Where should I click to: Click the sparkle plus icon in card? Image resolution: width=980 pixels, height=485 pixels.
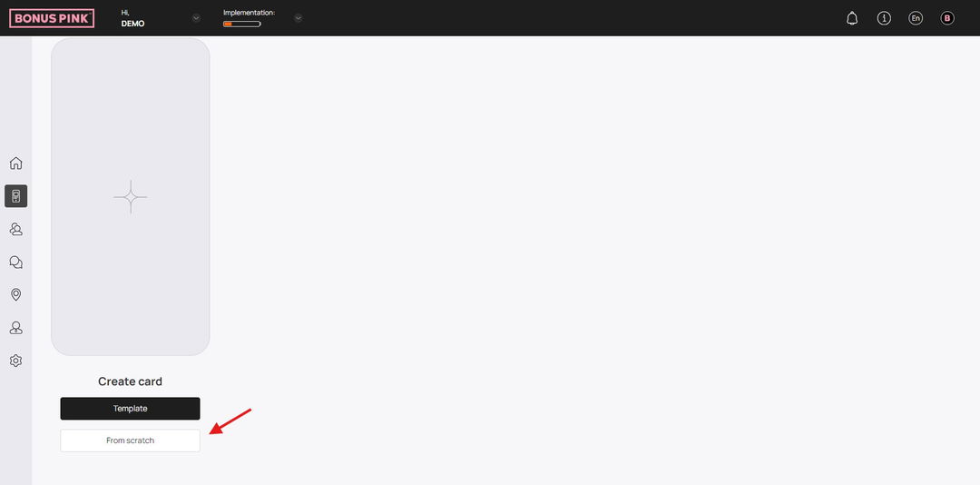[x=130, y=196]
